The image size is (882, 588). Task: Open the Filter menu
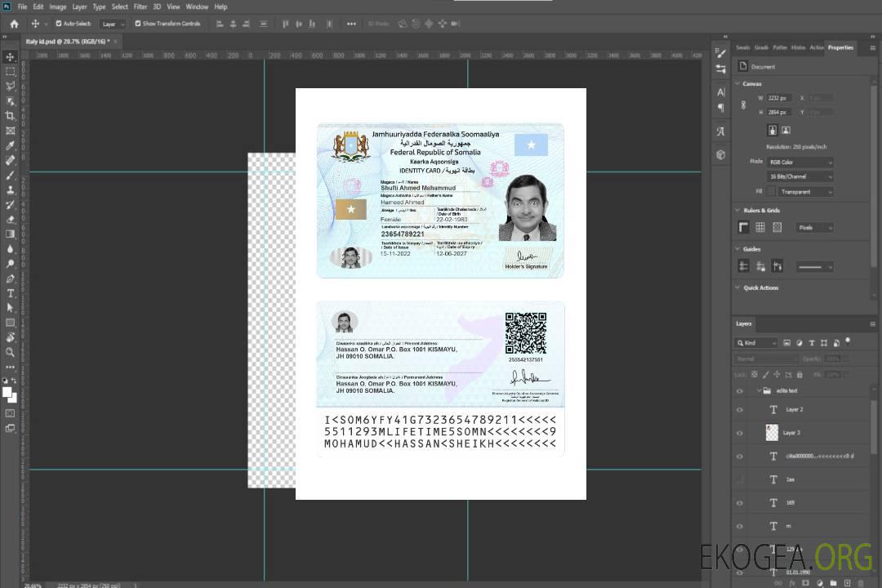140,7
